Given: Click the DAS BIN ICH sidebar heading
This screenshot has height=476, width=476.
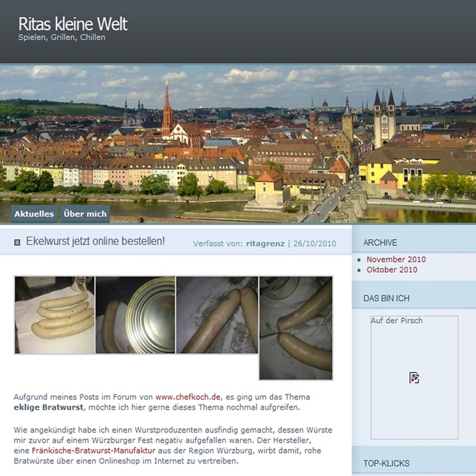Looking at the screenshot, I should 386,298.
